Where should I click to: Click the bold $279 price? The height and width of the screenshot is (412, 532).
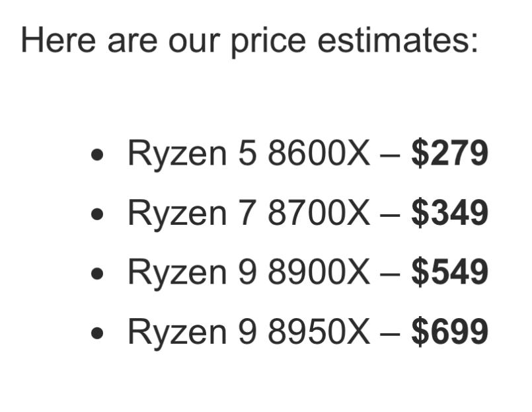(449, 153)
